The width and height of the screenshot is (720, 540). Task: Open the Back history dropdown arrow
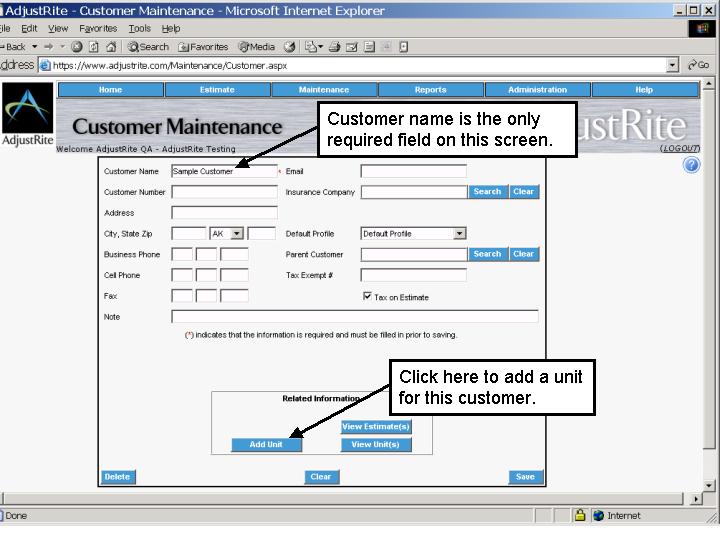pyautogui.click(x=34, y=47)
